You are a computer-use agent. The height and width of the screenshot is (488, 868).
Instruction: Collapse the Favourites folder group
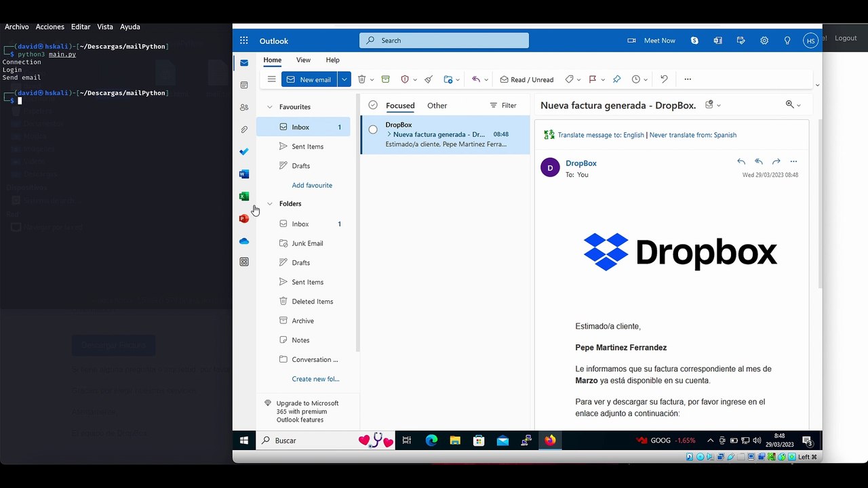270,107
